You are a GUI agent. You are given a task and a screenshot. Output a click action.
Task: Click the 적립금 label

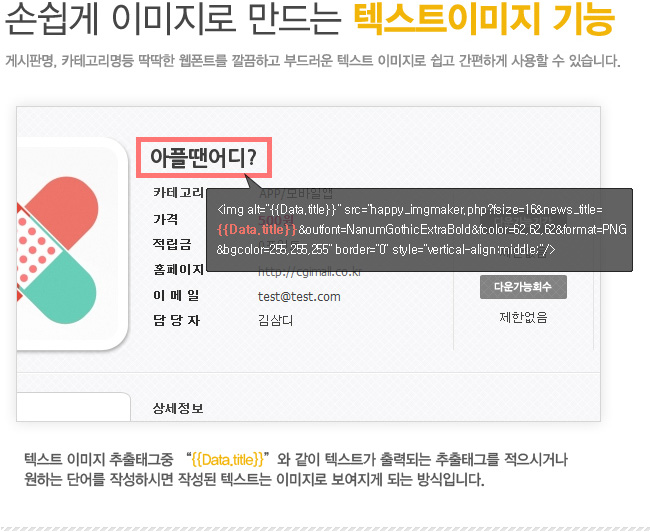click(x=172, y=244)
